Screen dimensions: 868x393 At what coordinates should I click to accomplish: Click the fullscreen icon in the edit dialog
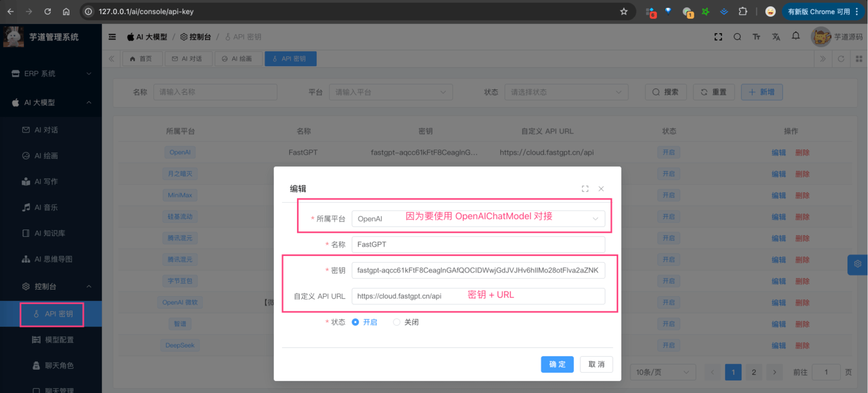click(x=585, y=189)
